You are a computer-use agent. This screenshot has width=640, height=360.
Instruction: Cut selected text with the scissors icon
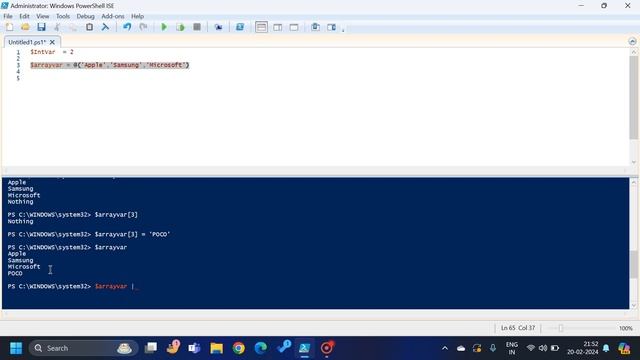pos(57,27)
